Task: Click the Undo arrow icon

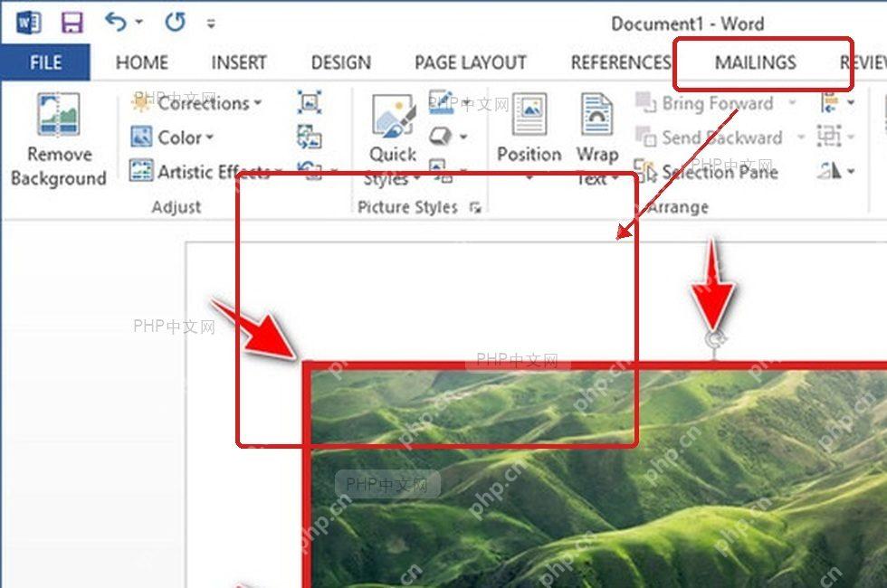Action: (116, 22)
